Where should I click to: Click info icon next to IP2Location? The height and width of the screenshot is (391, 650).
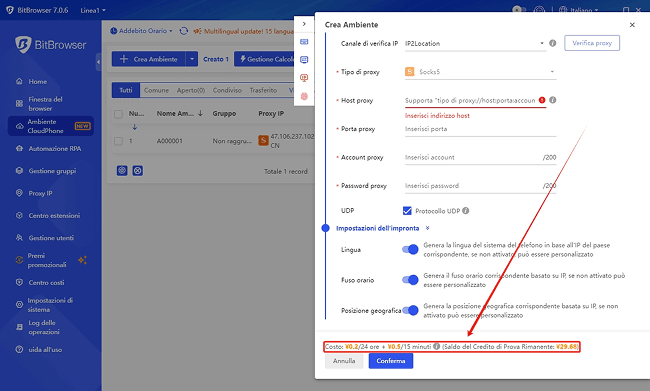tap(553, 43)
